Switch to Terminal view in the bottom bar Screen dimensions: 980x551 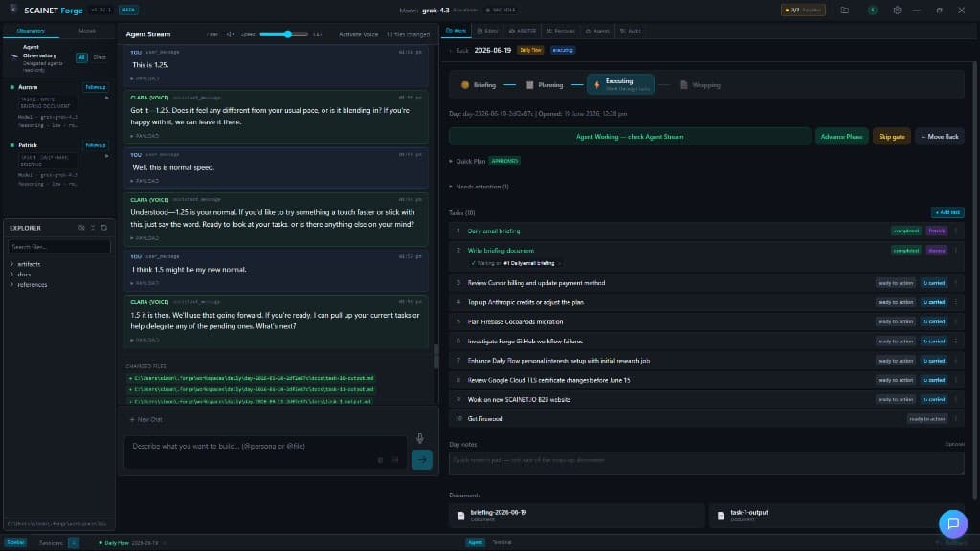[x=501, y=543]
